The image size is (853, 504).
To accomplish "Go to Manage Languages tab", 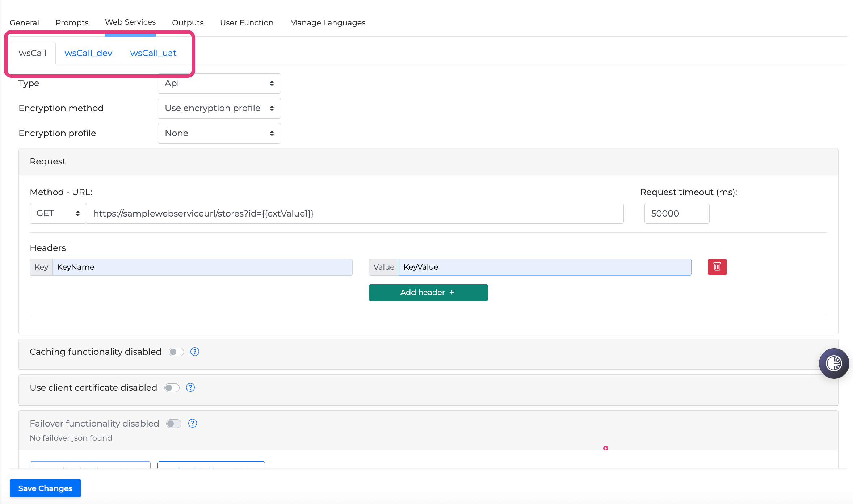I will [x=327, y=22].
